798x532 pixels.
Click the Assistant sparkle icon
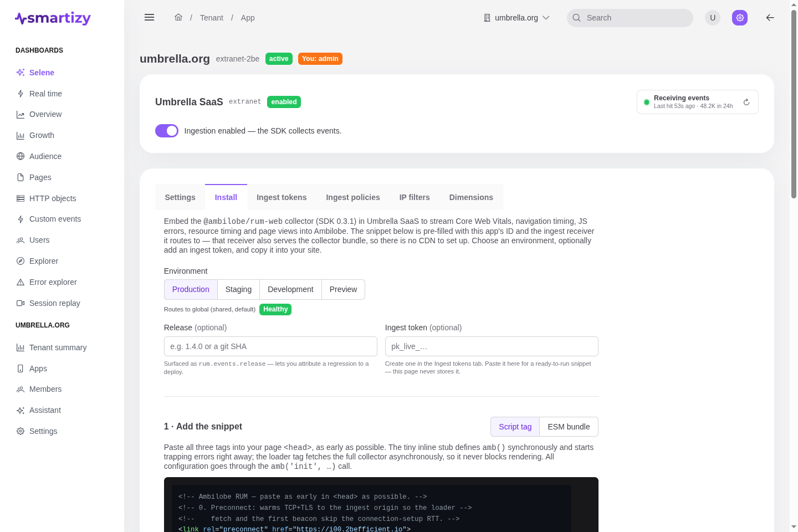point(21,411)
